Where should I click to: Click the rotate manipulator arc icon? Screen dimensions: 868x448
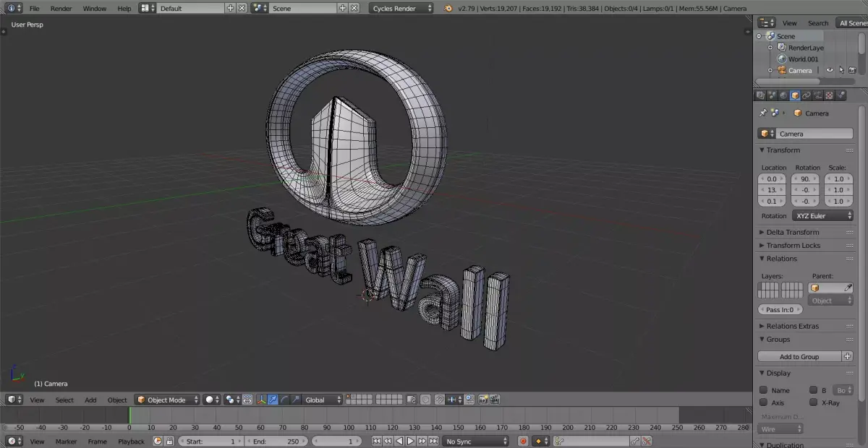point(284,400)
